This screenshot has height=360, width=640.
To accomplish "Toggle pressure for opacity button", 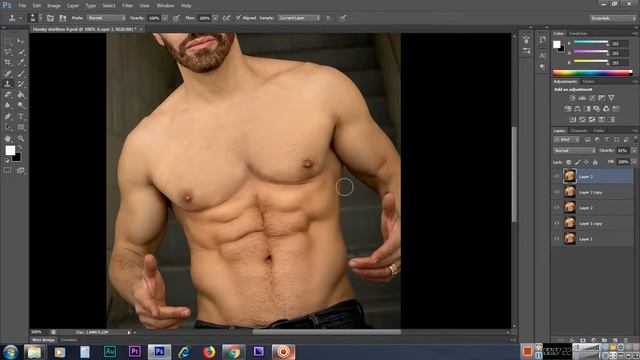I will [176, 18].
